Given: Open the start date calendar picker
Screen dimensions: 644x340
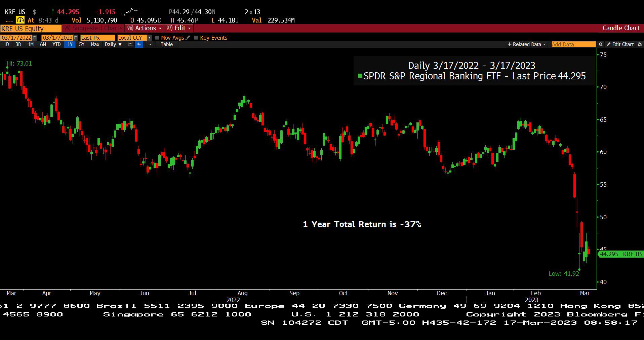Looking at the screenshot, I should [35, 38].
